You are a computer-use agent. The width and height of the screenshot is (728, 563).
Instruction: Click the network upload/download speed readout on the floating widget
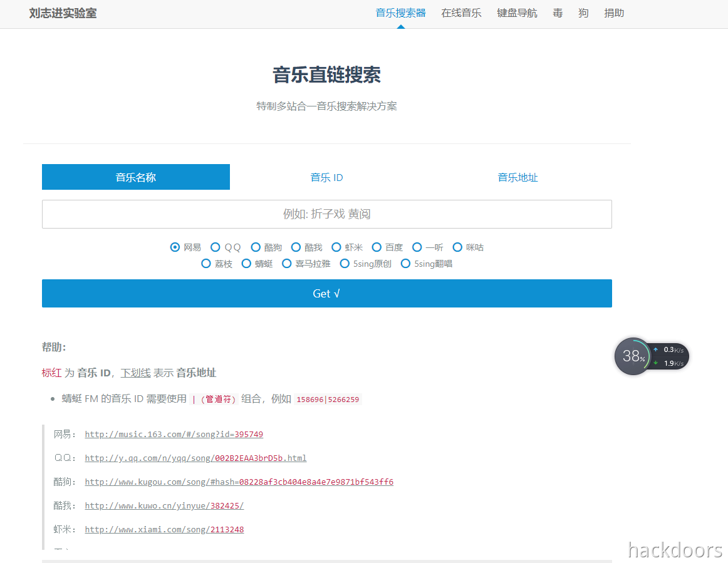[x=669, y=356]
